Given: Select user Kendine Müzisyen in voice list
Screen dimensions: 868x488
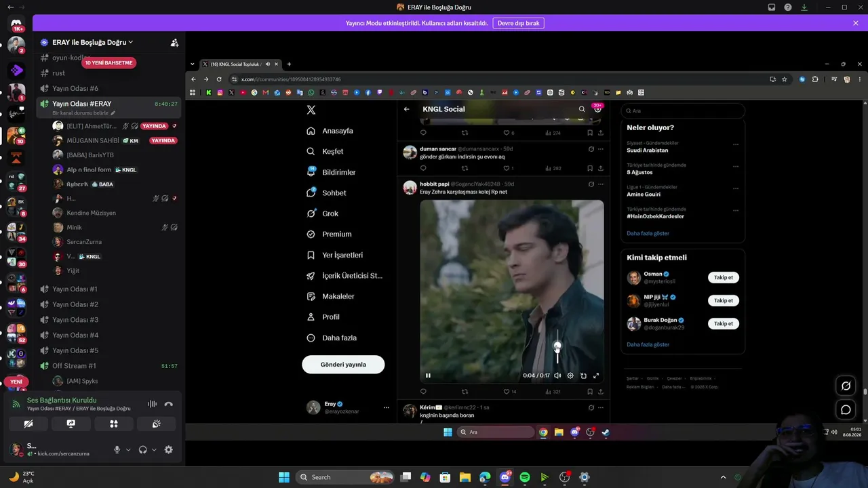Looking at the screenshot, I should [x=92, y=213].
